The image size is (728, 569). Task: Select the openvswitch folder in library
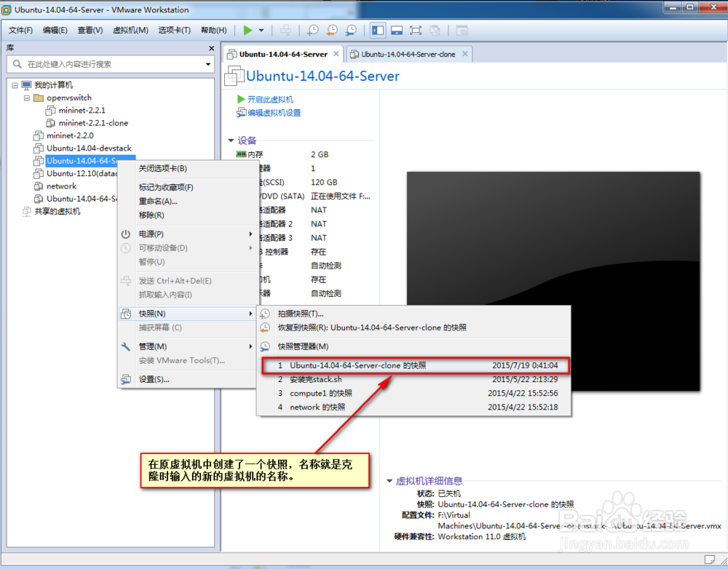click(x=68, y=98)
